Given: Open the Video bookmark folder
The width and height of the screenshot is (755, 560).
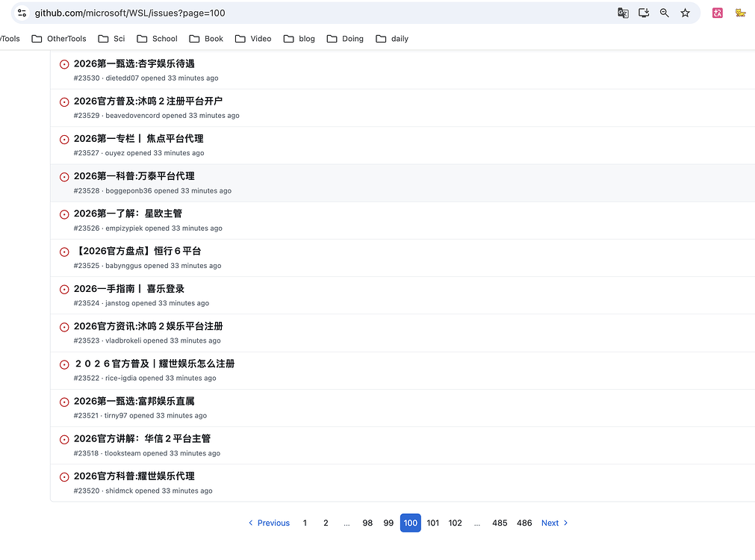Looking at the screenshot, I should tap(253, 39).
